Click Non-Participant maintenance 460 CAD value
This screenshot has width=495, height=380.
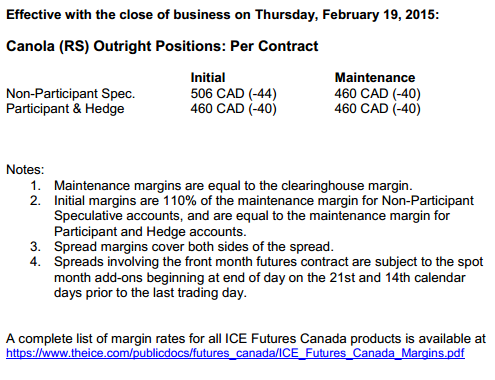click(377, 94)
